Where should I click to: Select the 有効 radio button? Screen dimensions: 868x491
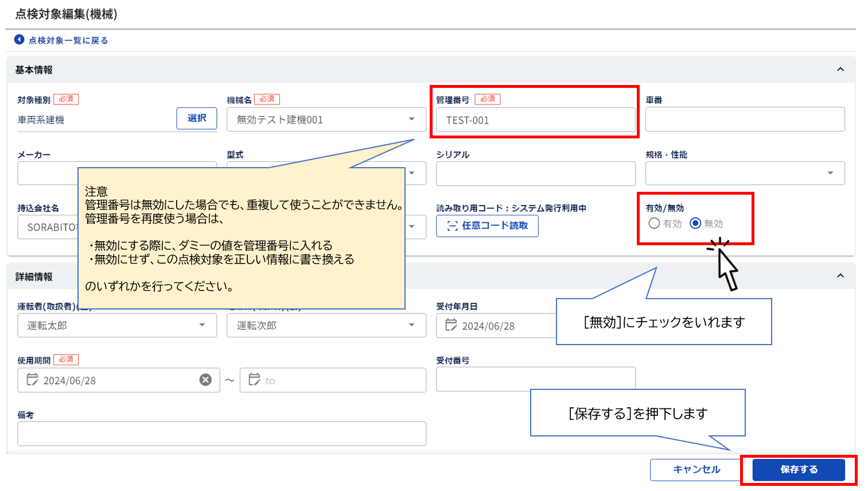click(x=654, y=223)
